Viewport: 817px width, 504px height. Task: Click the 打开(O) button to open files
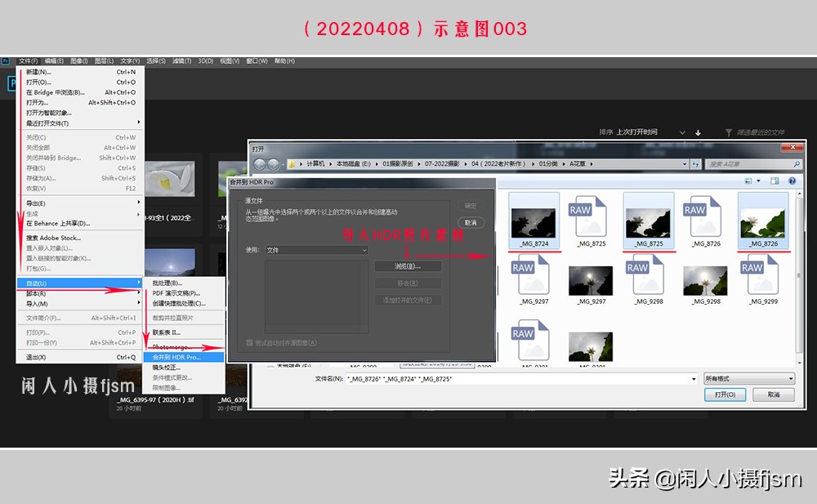pyautogui.click(x=725, y=395)
